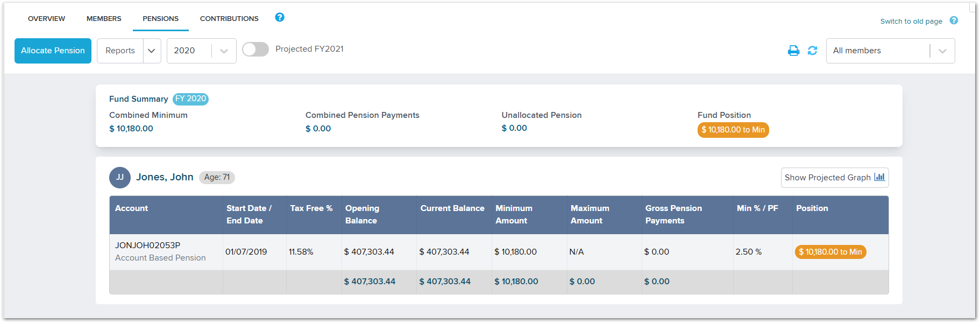
Task: Open the All members filter dropdown
Action: 891,51
